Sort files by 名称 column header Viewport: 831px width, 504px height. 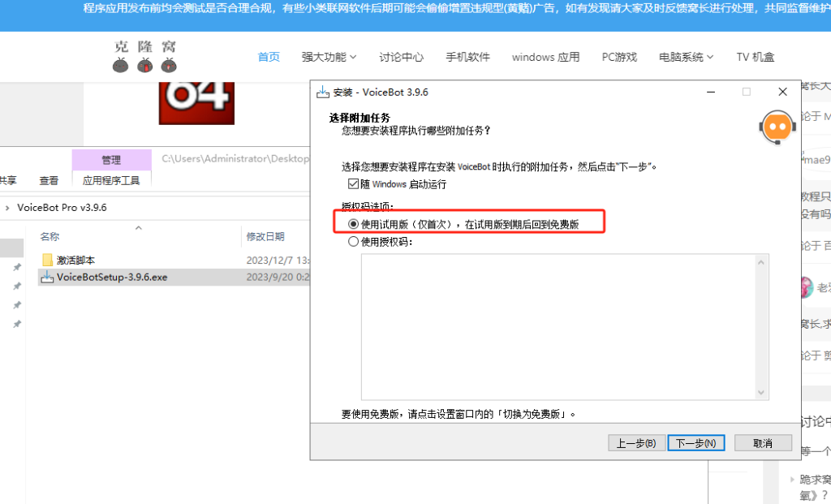(50, 236)
